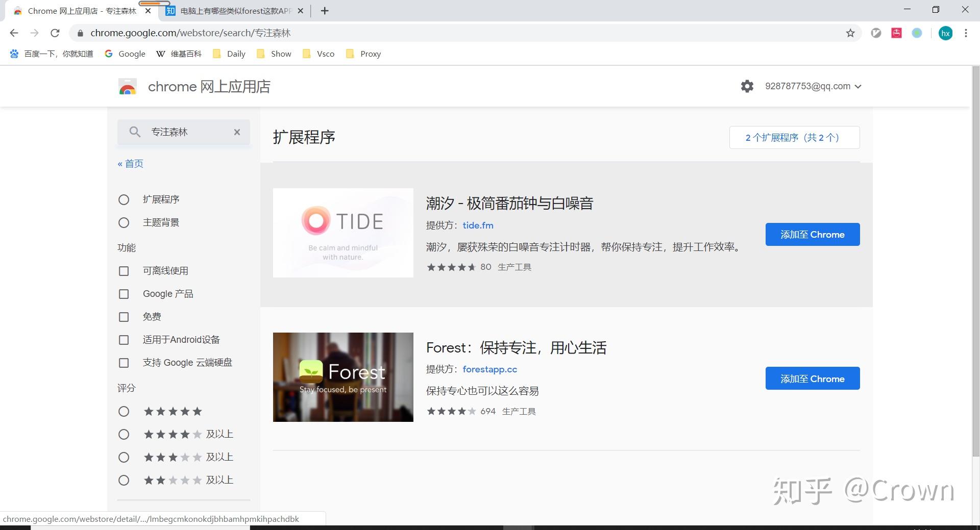Open the Daily bookmarks folder
This screenshot has width=980, height=530.
point(229,54)
